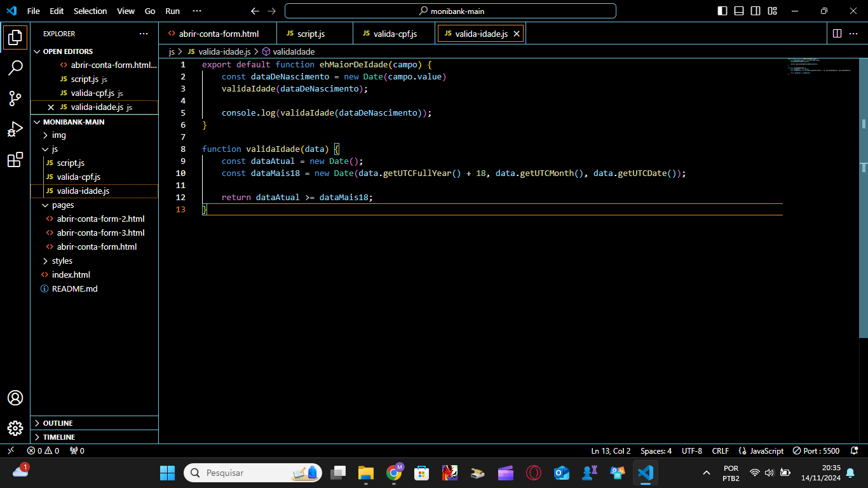868x488 pixels.
Task: Collapse the js folder
Action: point(95,149)
